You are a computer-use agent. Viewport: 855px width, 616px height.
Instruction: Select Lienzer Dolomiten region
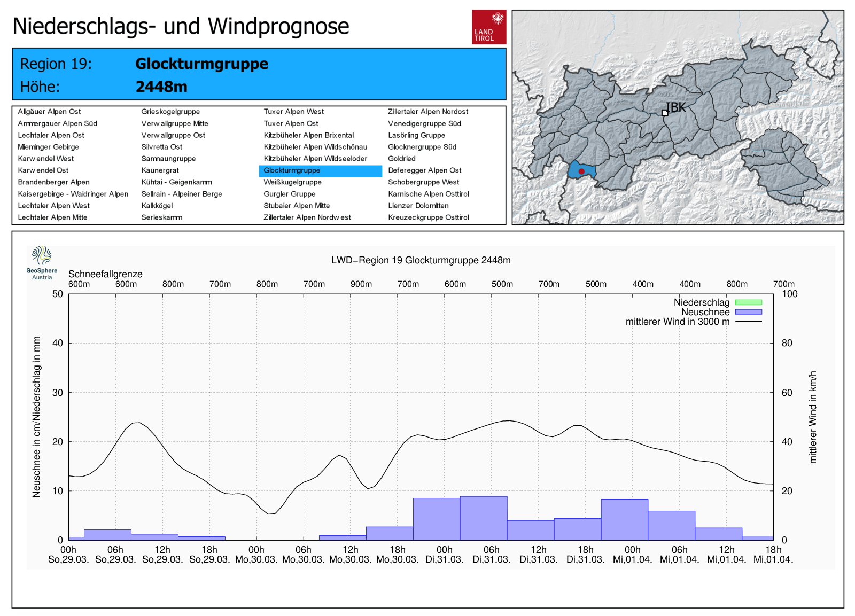click(418, 206)
